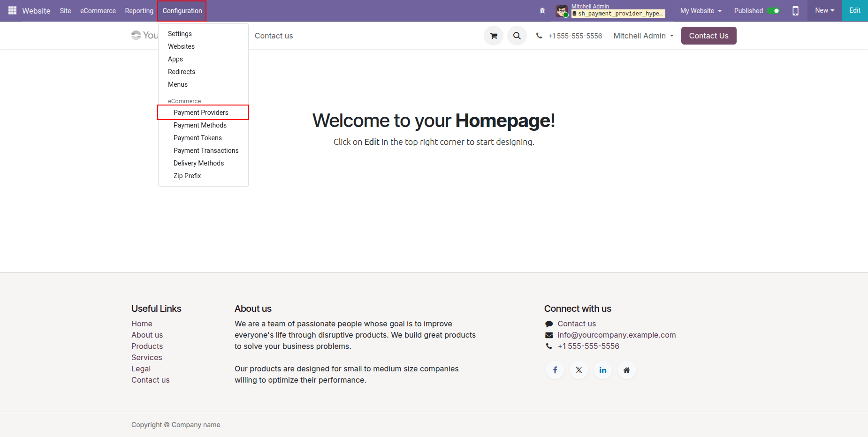Choose Delivery Methods in Configuration menu
Image resolution: width=868 pixels, height=437 pixels.
[198, 163]
